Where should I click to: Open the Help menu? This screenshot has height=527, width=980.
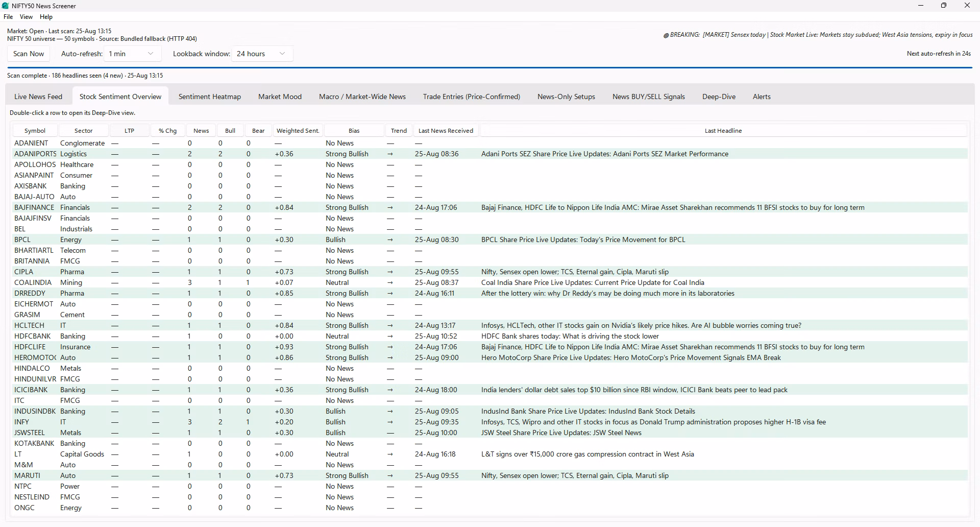46,17
